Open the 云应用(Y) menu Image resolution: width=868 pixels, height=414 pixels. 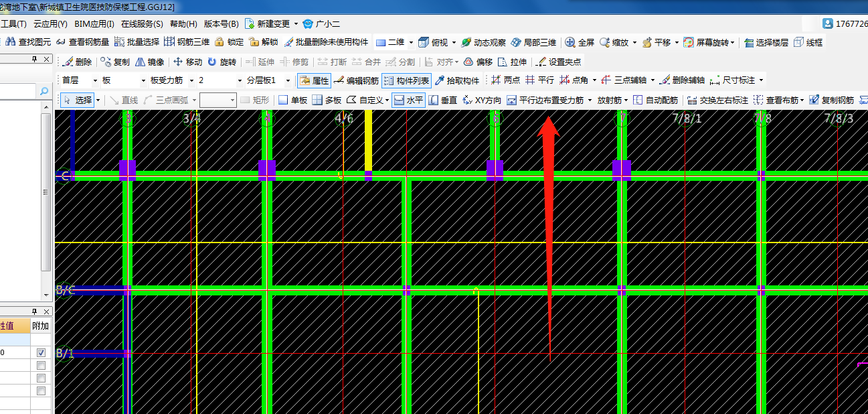[50, 23]
